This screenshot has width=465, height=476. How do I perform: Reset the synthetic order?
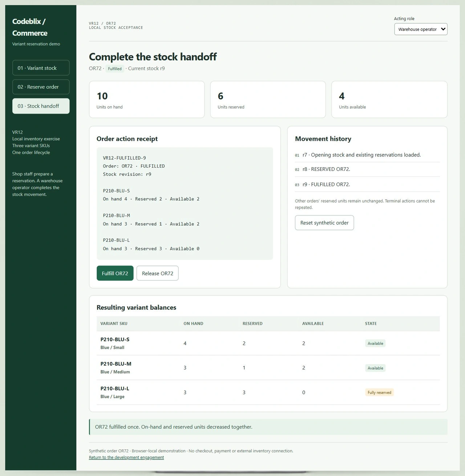(x=324, y=223)
